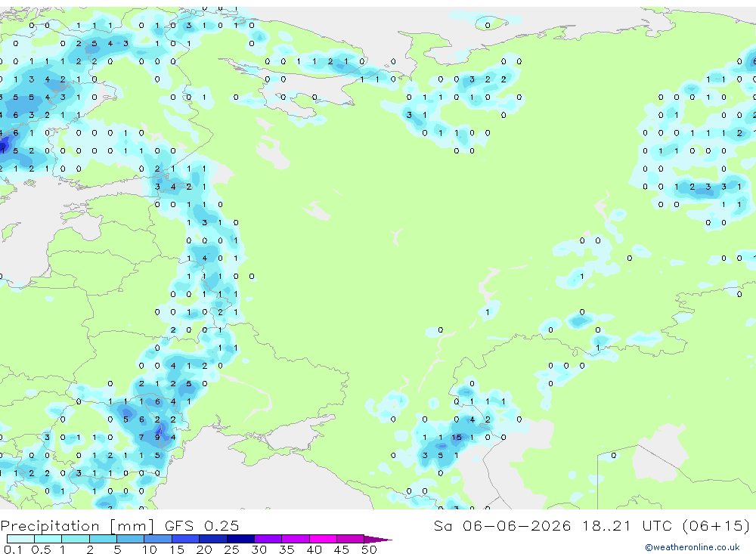The width and height of the screenshot is (756, 554).
Task: Click the 0.1–0.5 mm legend color swatch
Action: (20, 539)
